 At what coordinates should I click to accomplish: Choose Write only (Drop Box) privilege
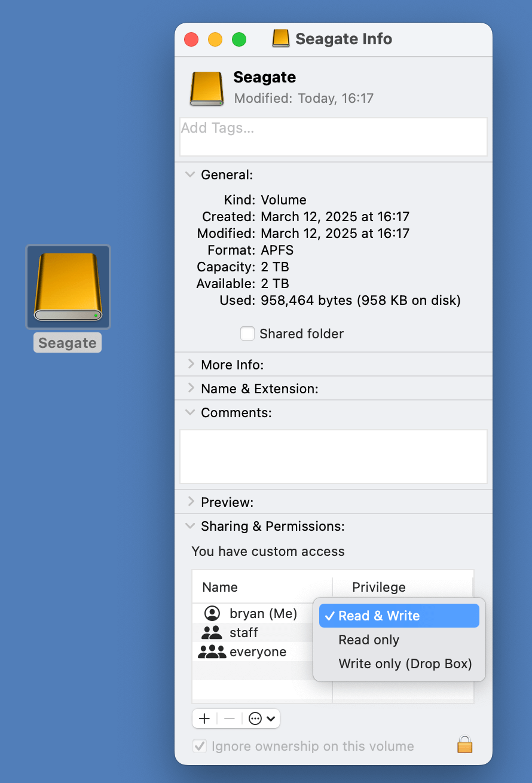click(x=405, y=663)
